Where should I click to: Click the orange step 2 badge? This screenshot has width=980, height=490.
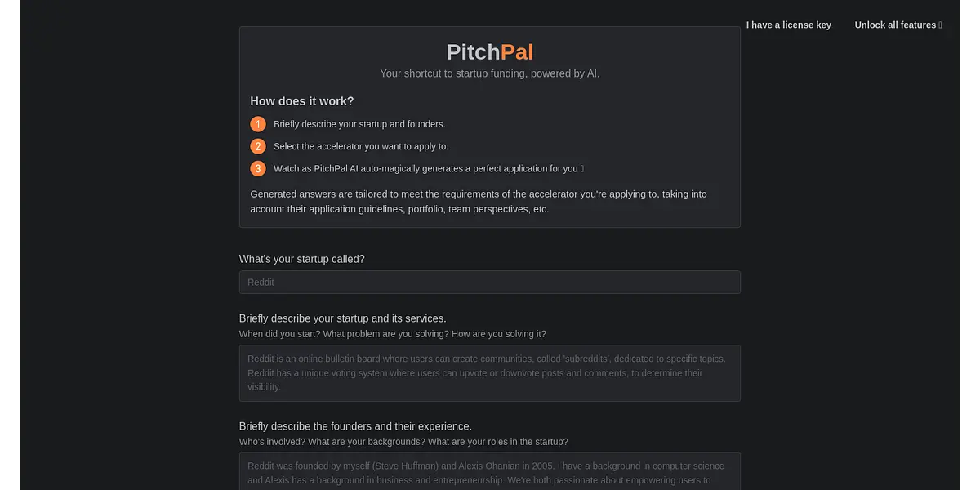pos(258,146)
